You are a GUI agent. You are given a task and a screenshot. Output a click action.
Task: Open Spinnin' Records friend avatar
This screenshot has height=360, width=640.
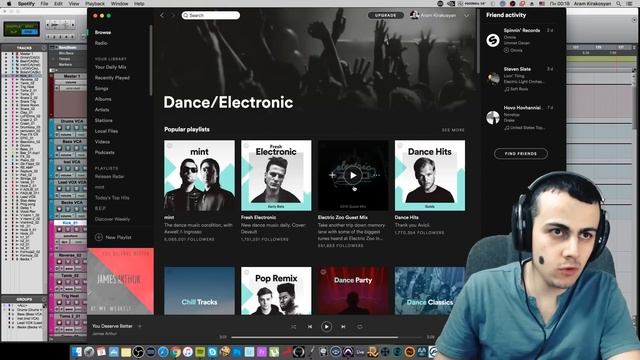point(493,40)
